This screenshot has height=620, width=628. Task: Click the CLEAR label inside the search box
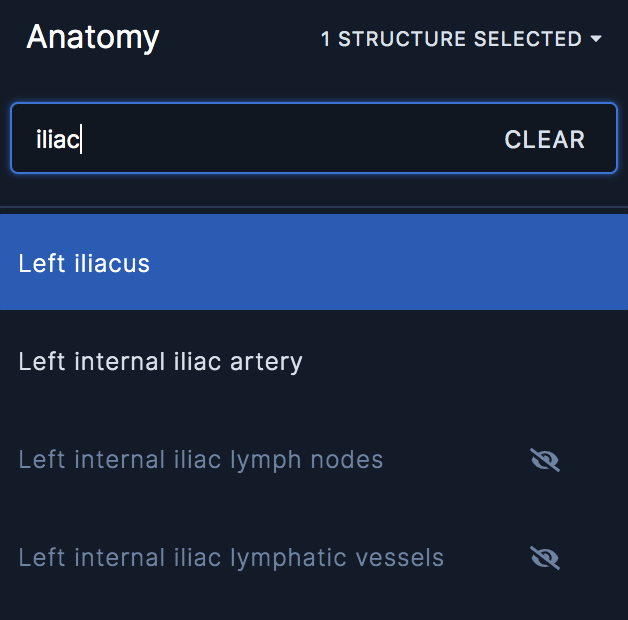click(x=545, y=139)
